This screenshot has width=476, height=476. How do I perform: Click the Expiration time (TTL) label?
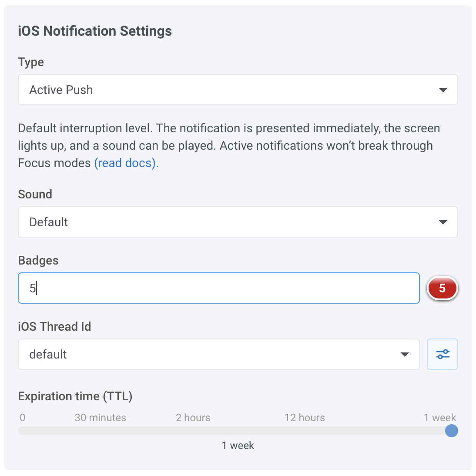coord(75,396)
